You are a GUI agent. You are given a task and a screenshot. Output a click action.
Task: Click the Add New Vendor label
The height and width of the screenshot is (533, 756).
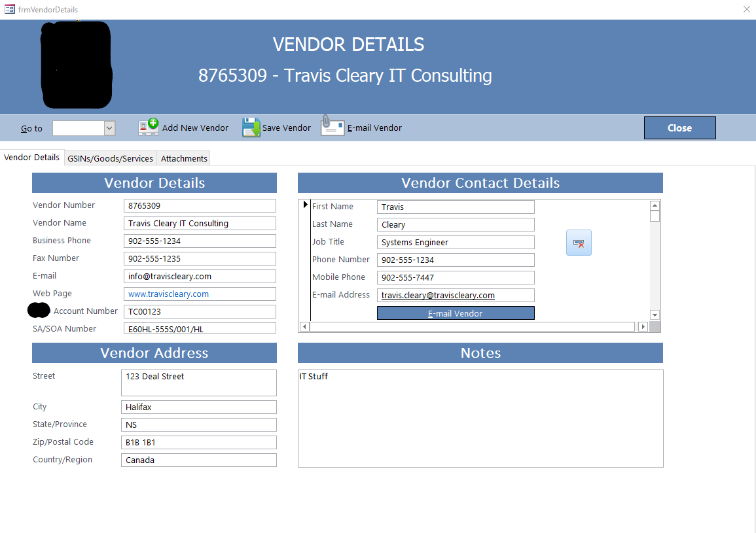(195, 128)
